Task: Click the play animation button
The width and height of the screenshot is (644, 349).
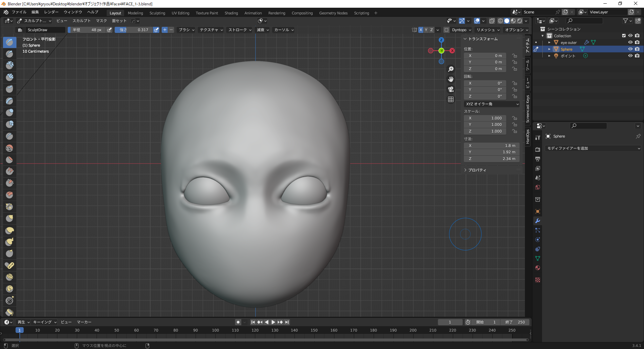Action: (273, 322)
